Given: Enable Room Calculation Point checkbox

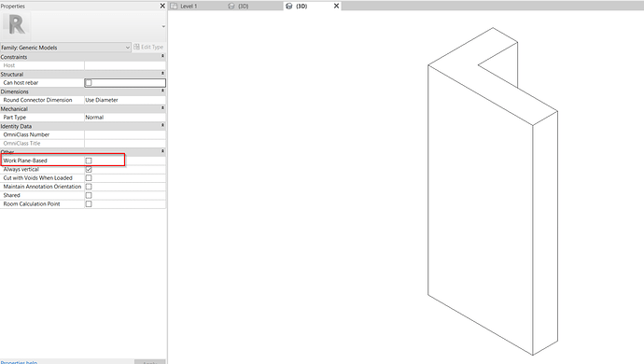Looking at the screenshot, I should coord(89,203).
